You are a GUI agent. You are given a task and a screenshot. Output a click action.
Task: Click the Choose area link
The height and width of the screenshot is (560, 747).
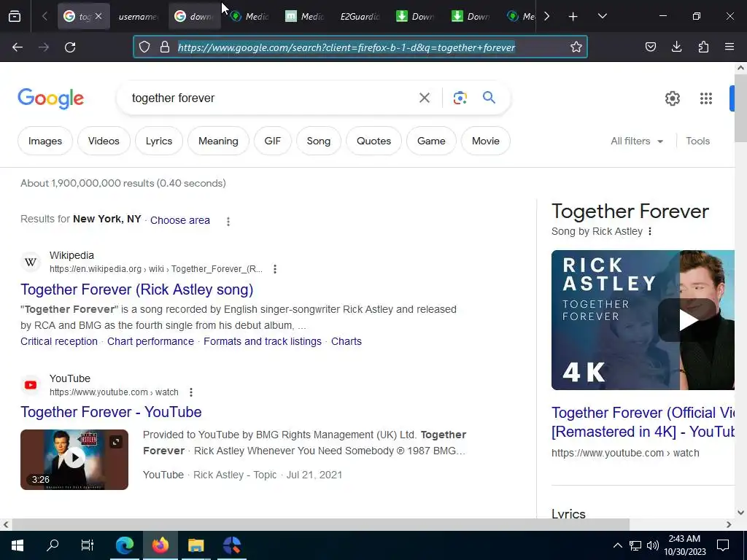click(180, 220)
